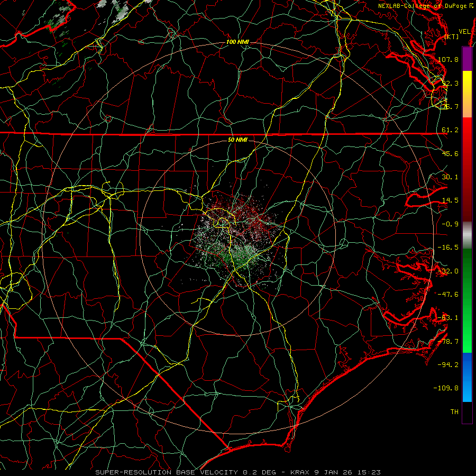
Task: Click the Super-Resolution Base Velocity caption
Action: click(x=237, y=472)
